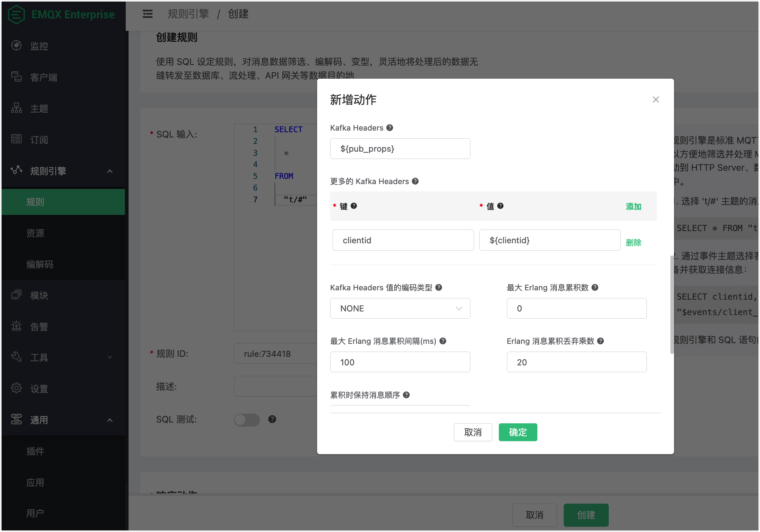This screenshot has width=760, height=532.
Task: Click 删除 to remove clientid header row
Action: (633, 242)
